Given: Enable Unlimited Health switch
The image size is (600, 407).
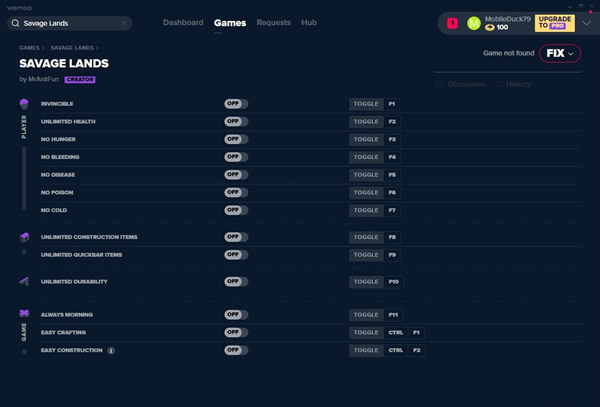Looking at the screenshot, I should click(236, 121).
